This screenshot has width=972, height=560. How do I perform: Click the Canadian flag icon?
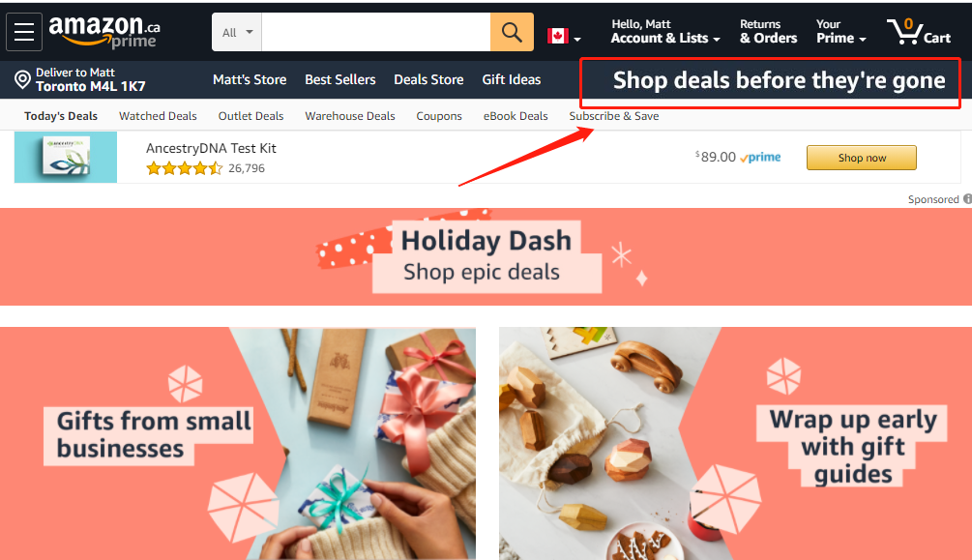tap(557, 36)
